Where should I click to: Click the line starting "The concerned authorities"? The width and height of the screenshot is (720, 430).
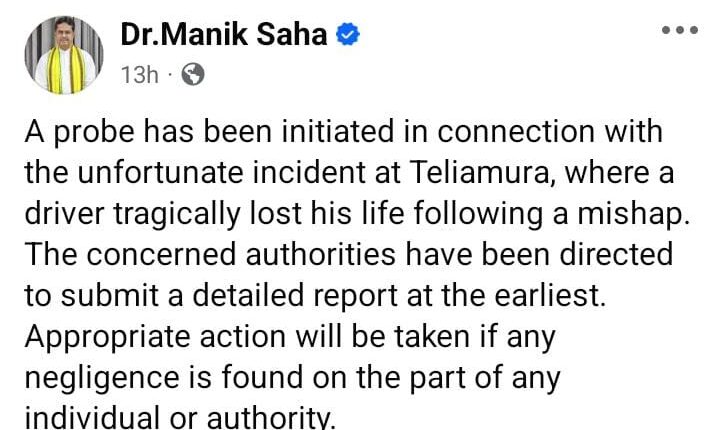(348, 254)
